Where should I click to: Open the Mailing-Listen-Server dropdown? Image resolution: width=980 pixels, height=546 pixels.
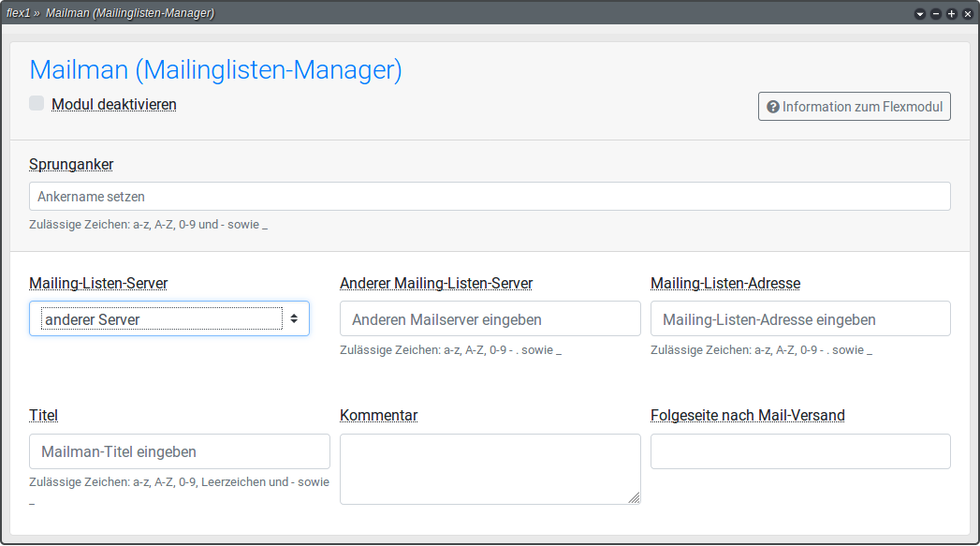coord(161,318)
